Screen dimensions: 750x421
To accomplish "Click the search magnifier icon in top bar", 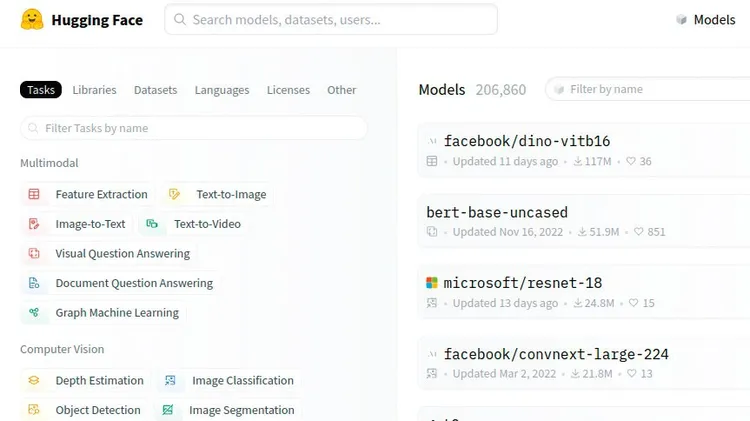I will tap(180, 20).
